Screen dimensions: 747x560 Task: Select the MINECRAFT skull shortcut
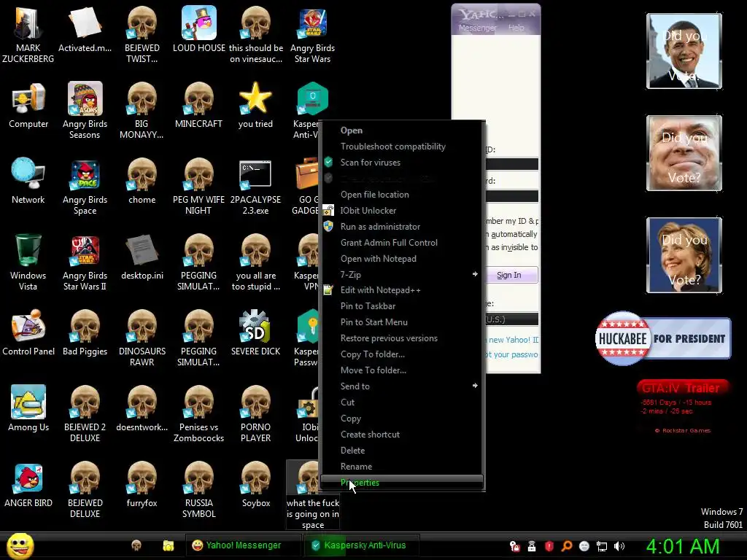point(198,105)
